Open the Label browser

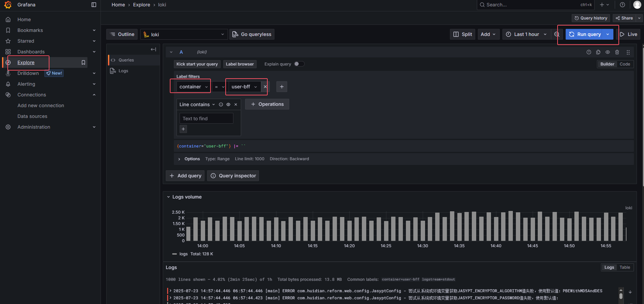coord(240,64)
